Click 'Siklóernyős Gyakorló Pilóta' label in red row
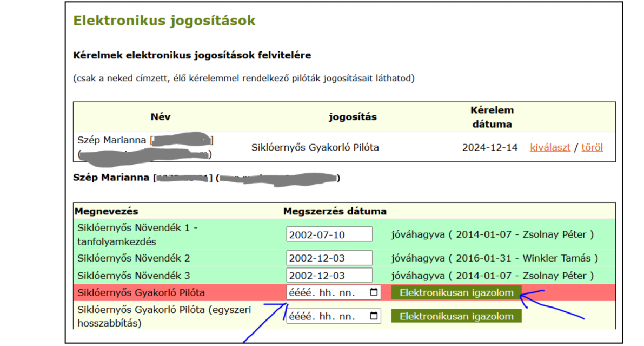Screen dimensions: 644x346 141,293
